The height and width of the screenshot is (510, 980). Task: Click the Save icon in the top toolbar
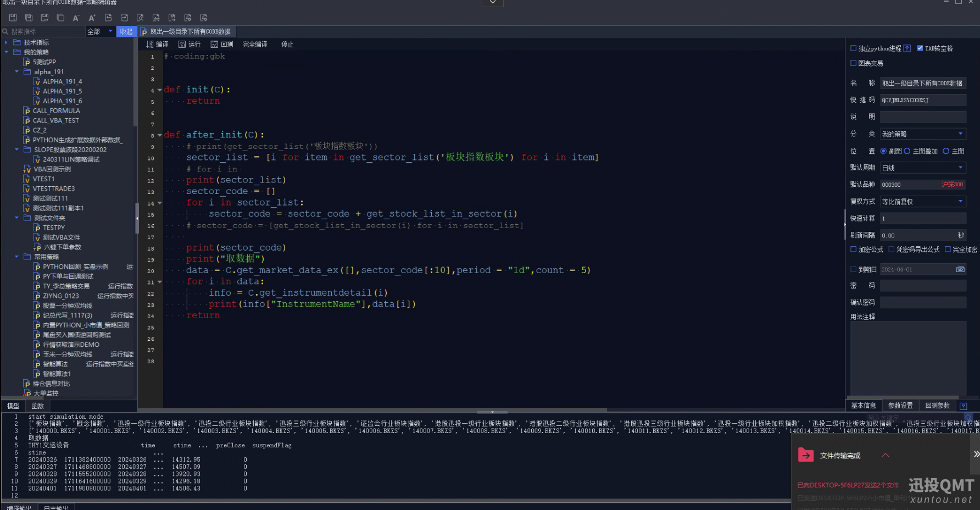[x=13, y=18]
